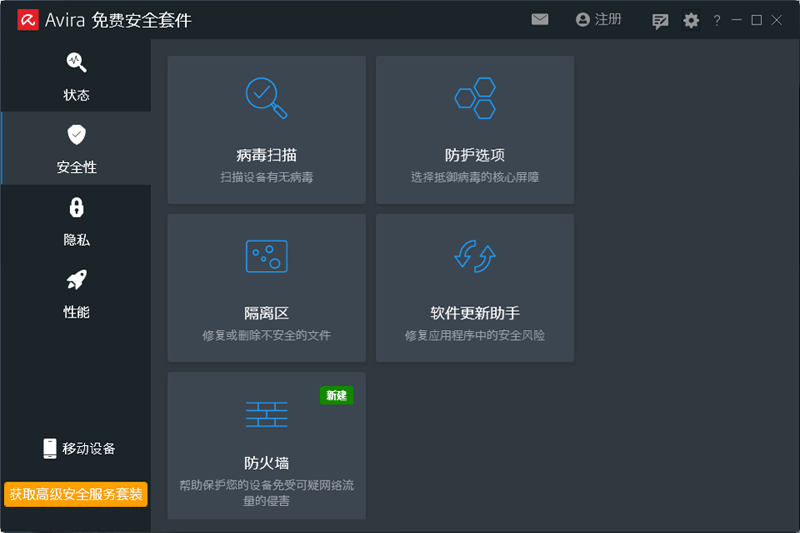The width and height of the screenshot is (800, 533).
Task: Open the mail envelope icon in title bar
Action: [540, 20]
